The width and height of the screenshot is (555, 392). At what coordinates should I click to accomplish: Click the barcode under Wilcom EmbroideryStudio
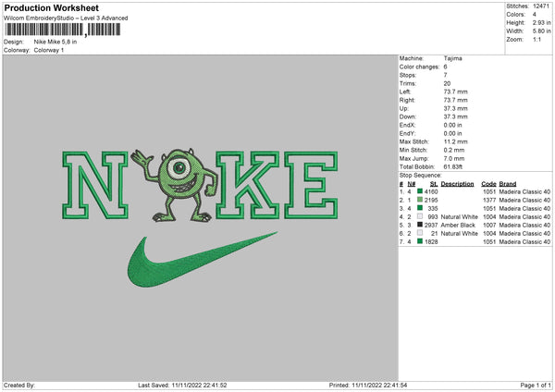point(63,30)
